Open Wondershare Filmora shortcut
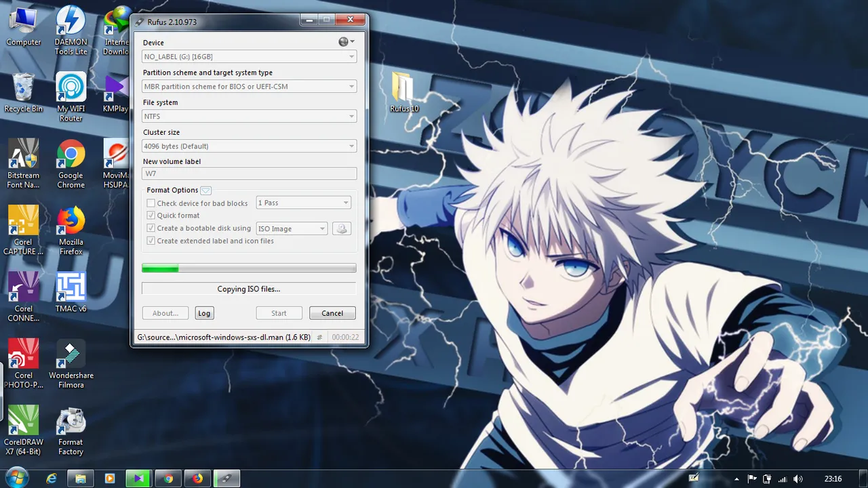The image size is (868, 488). [71, 363]
